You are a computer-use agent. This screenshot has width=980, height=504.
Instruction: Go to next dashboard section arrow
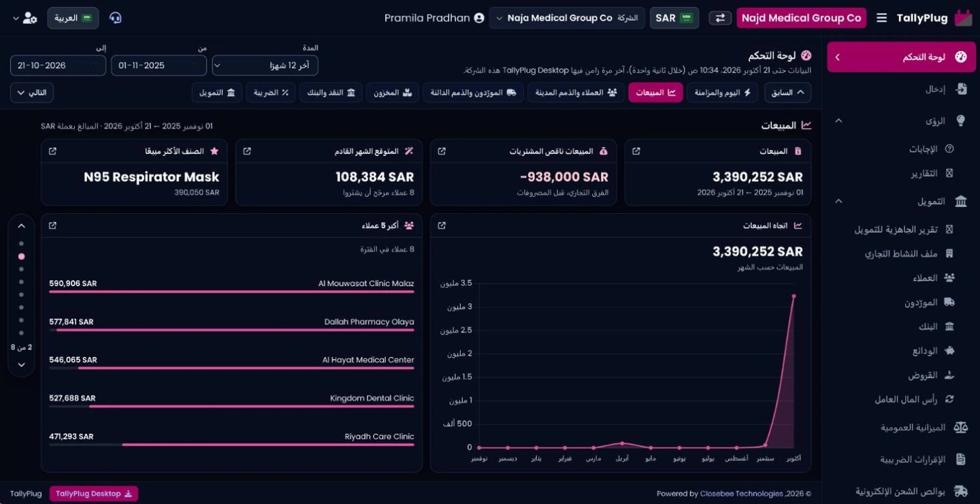[x=21, y=364]
